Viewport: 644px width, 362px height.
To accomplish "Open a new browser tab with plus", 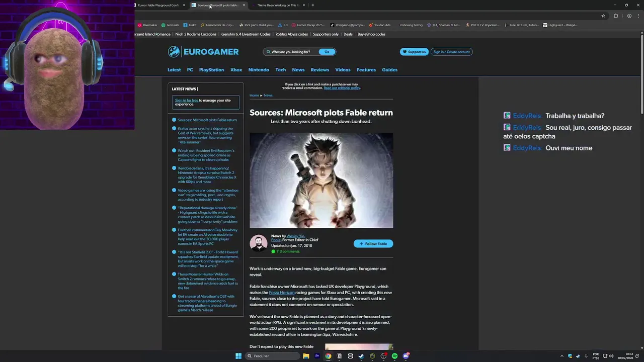I will click(x=312, y=5).
